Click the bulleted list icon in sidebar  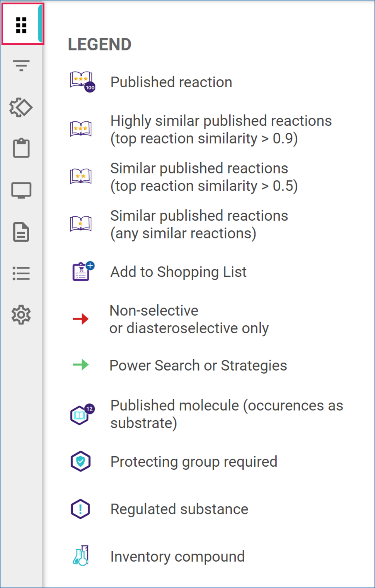pyautogui.click(x=21, y=273)
